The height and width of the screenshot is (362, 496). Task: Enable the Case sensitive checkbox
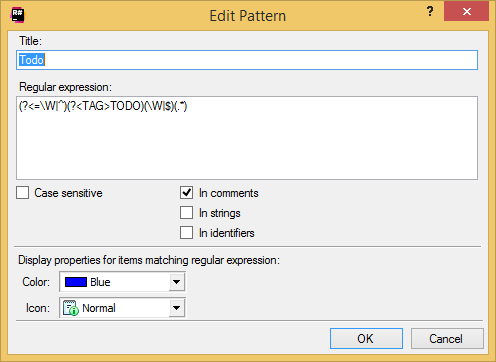click(22, 193)
